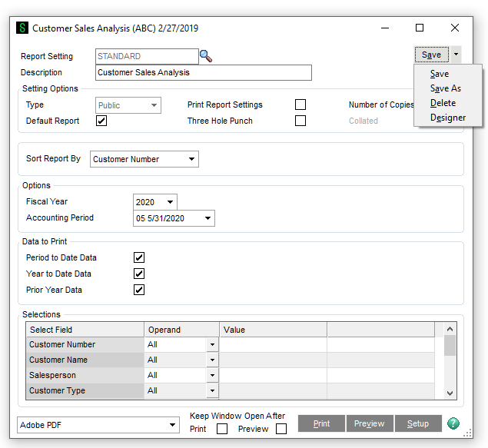The height and width of the screenshot is (448, 488).
Task: Uncheck Period to Date Data
Action: click(139, 258)
